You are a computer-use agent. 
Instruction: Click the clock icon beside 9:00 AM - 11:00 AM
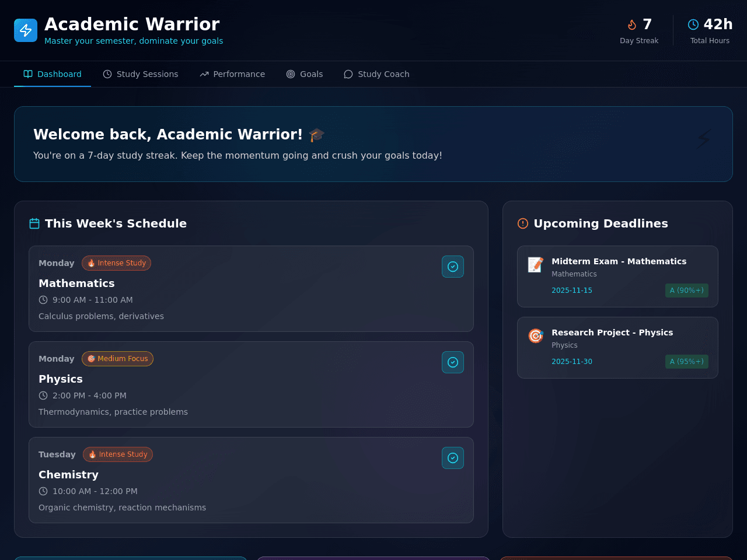[x=43, y=300]
